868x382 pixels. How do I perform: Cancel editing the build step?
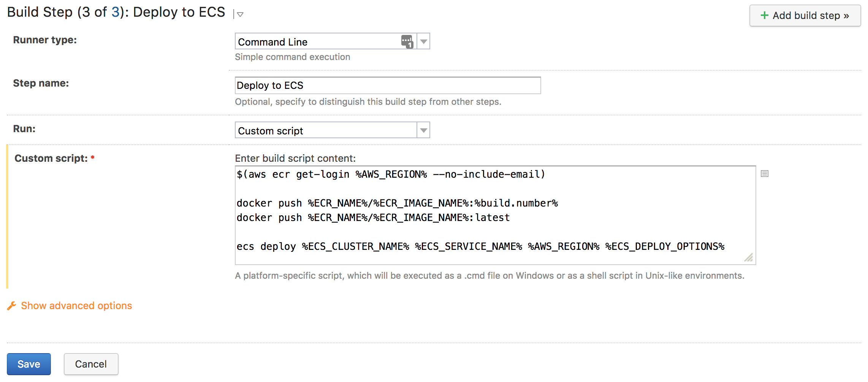coord(91,364)
